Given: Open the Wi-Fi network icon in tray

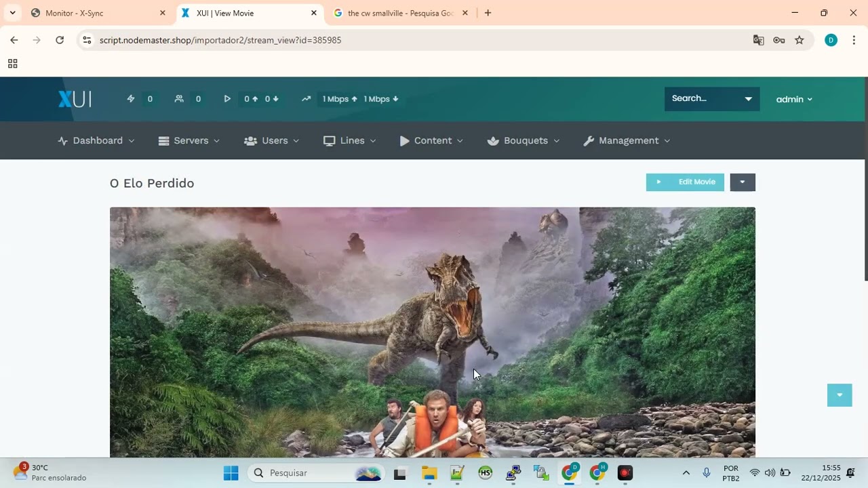Looking at the screenshot, I should click(755, 473).
